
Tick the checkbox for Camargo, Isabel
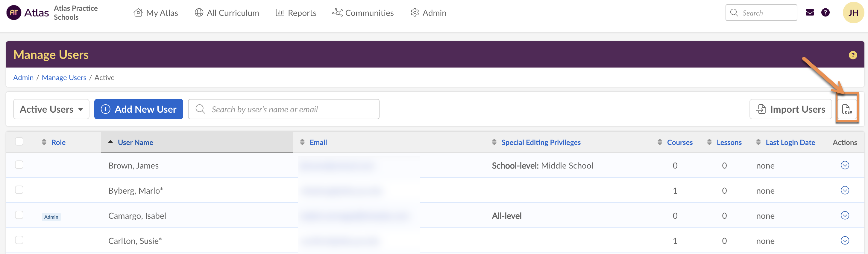tap(19, 215)
